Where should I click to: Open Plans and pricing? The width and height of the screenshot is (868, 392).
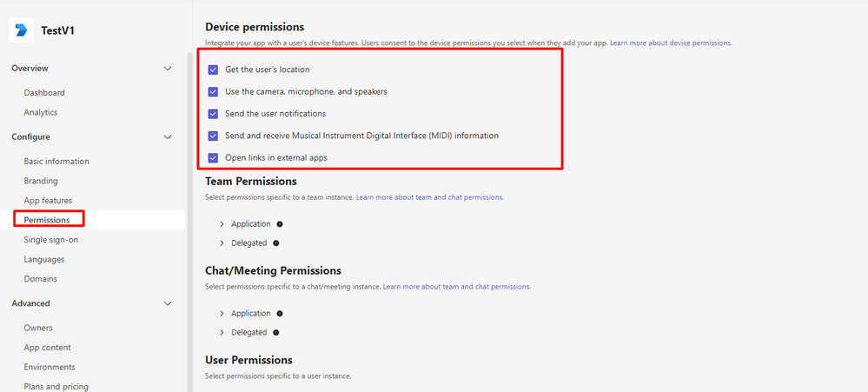coord(56,387)
